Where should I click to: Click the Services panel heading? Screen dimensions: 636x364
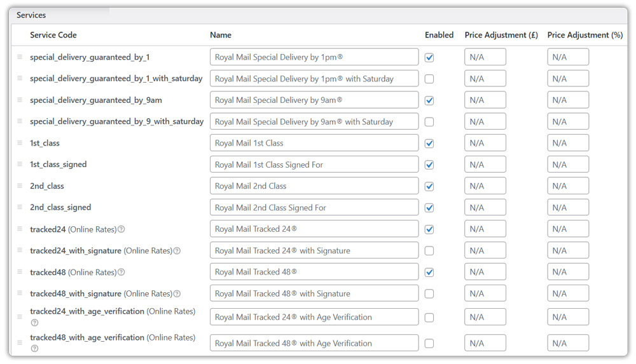pyautogui.click(x=31, y=15)
